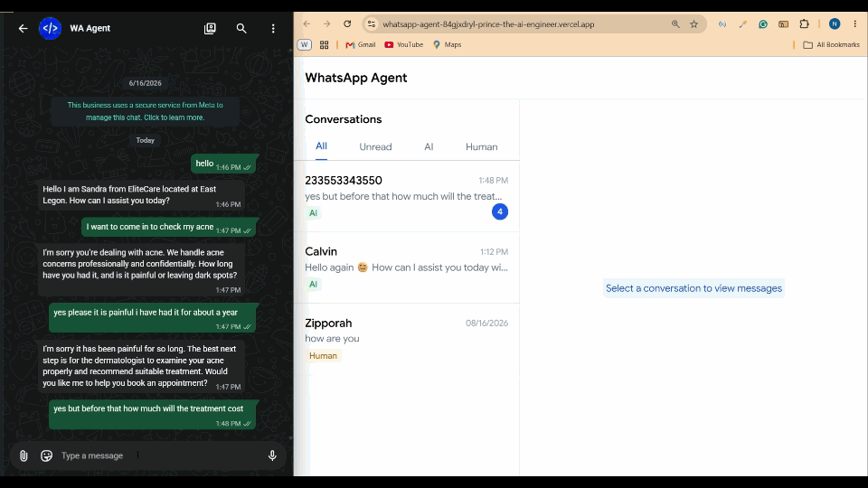Open the WA Agent profile avatar

pos(51,28)
